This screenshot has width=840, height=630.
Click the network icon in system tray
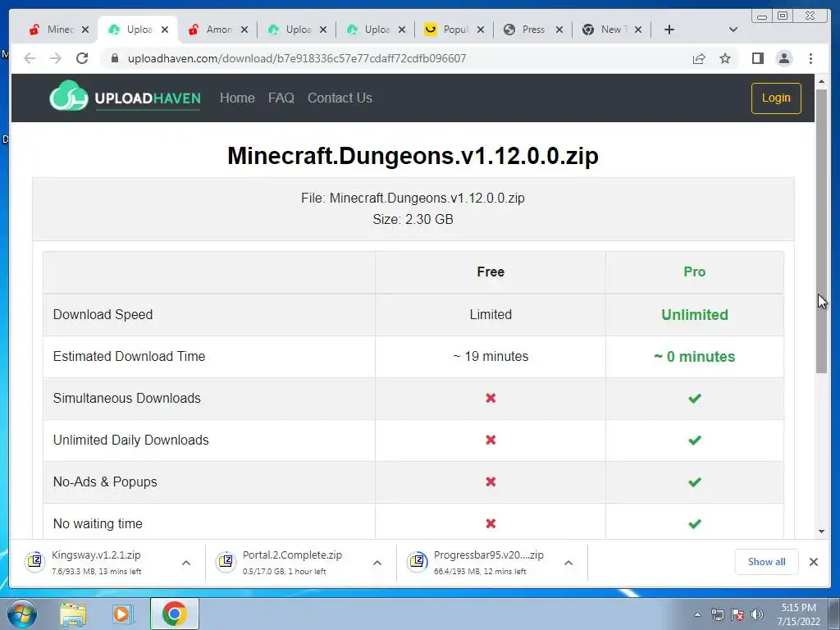click(x=717, y=614)
